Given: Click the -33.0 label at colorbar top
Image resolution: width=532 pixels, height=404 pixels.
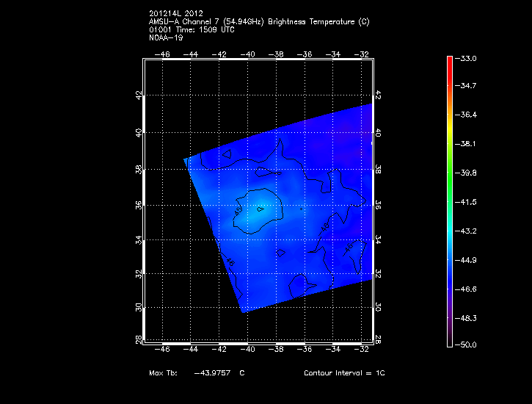Looking at the screenshot, I should pos(468,58).
